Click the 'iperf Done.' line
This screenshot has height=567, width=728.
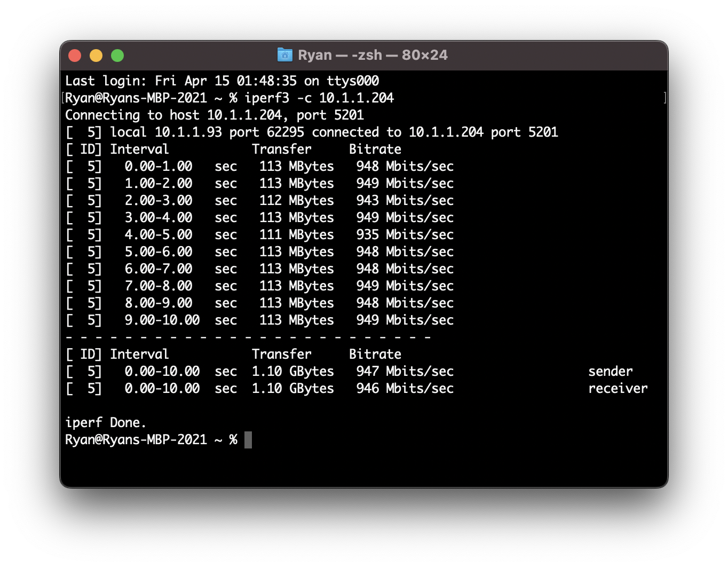pyautogui.click(x=106, y=423)
